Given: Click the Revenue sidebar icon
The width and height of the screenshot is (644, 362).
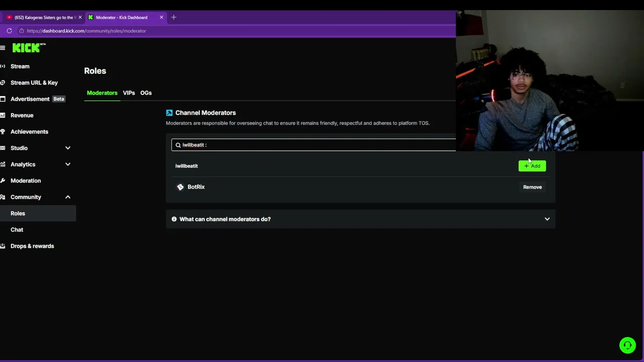Looking at the screenshot, I should point(3,115).
